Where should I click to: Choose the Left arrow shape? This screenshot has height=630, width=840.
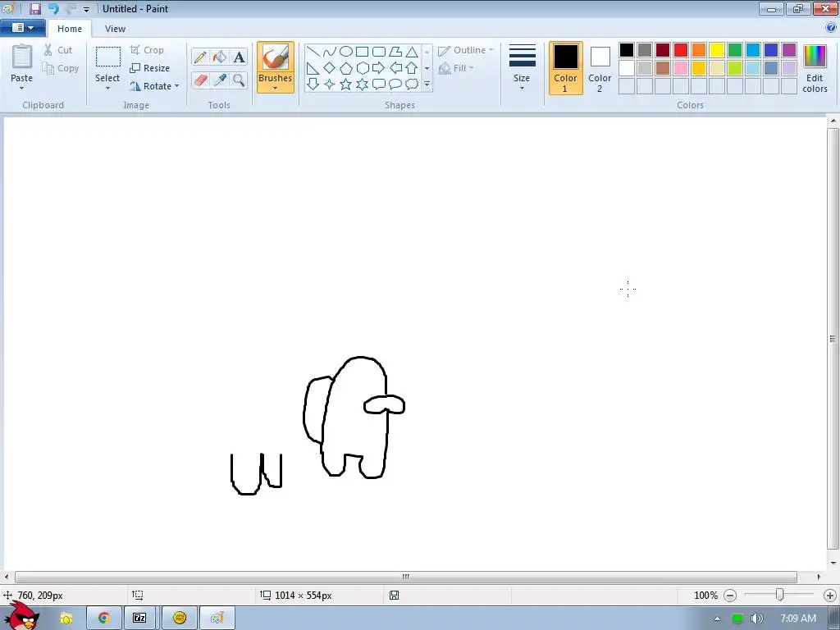pos(395,68)
